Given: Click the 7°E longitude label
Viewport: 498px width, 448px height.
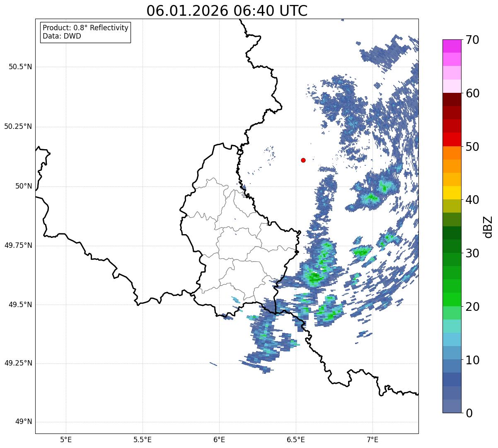Looking at the screenshot, I should click(x=372, y=439).
